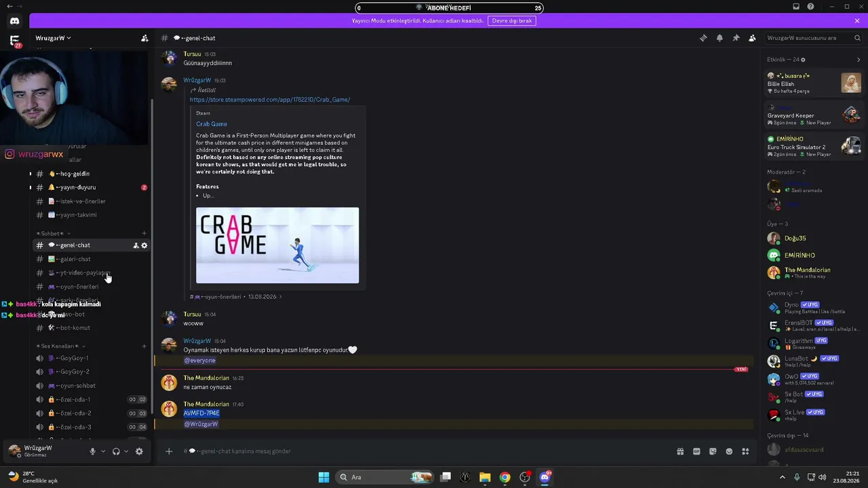The width and height of the screenshot is (868, 488).
Task: Open microphone input options arrow
Action: pyautogui.click(x=103, y=451)
